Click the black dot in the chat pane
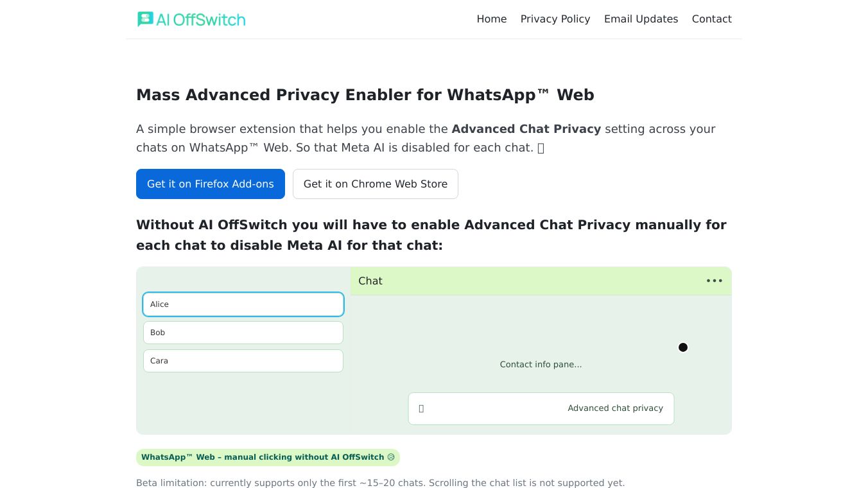Viewport: 868px width, 488px height. click(x=683, y=347)
